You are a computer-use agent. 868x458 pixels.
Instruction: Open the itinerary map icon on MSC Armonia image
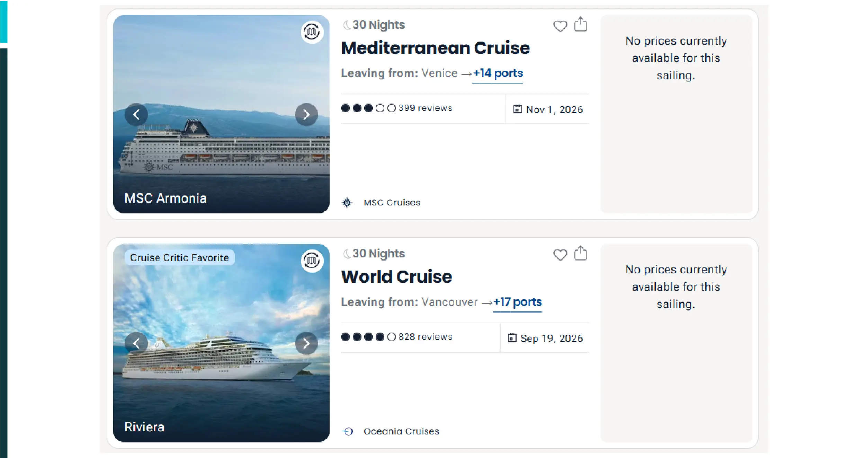tap(311, 32)
